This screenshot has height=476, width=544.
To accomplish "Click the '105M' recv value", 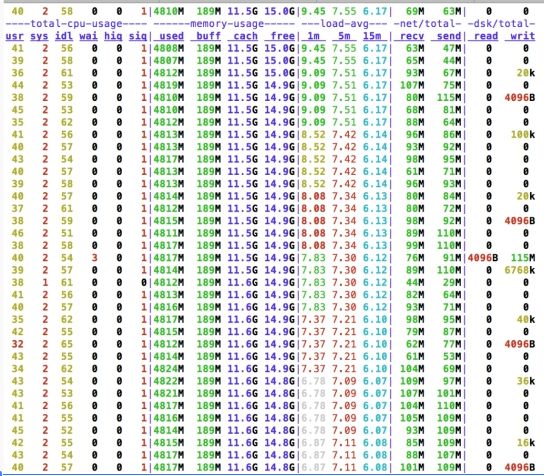I will tap(412, 418).
